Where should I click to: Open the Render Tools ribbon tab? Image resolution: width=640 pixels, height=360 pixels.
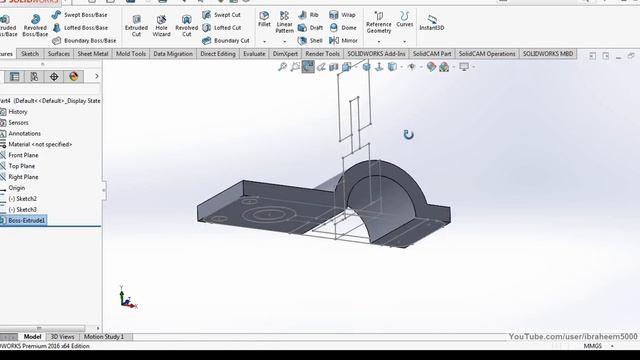tap(322, 54)
